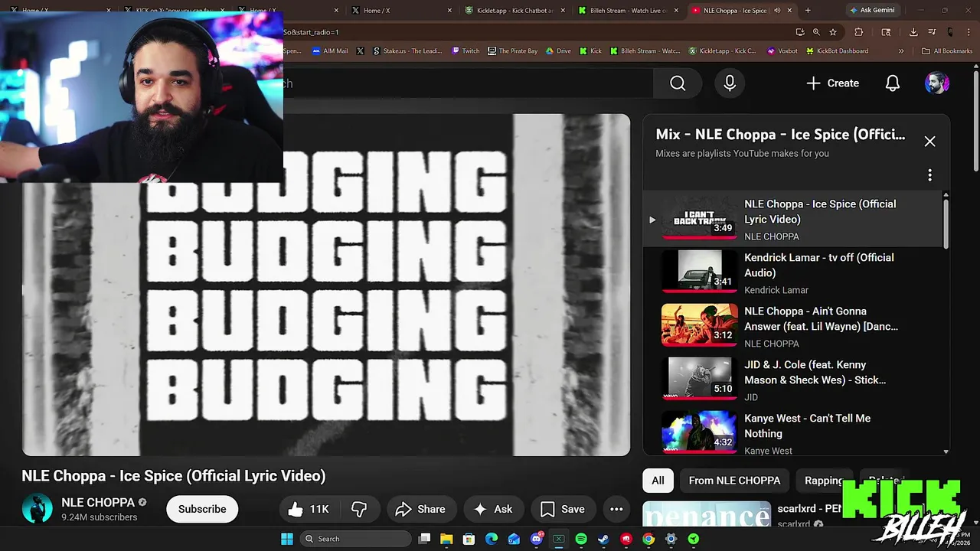Open the install app icon in address bar
Image resolution: width=980 pixels, height=551 pixels.
coord(800,32)
